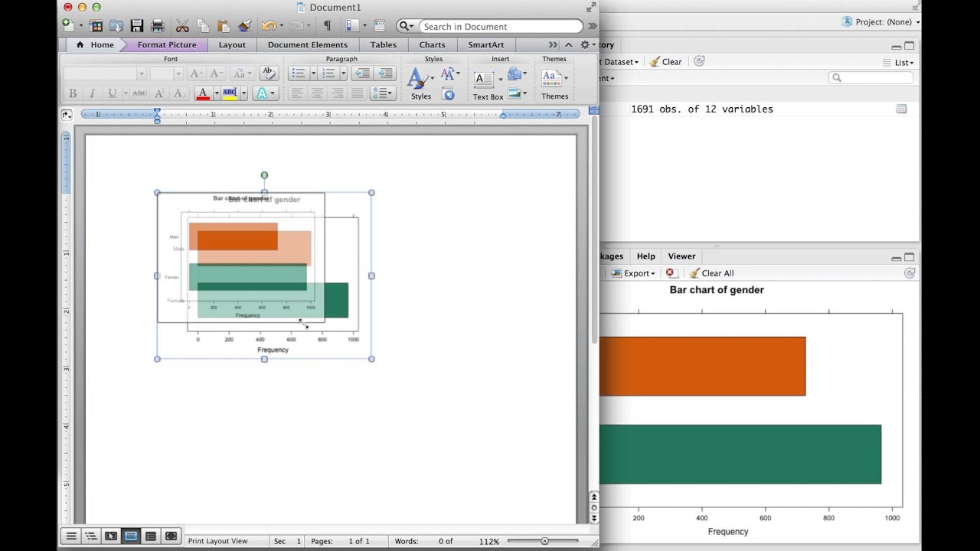Switch to the Document Elements tab

[308, 45]
